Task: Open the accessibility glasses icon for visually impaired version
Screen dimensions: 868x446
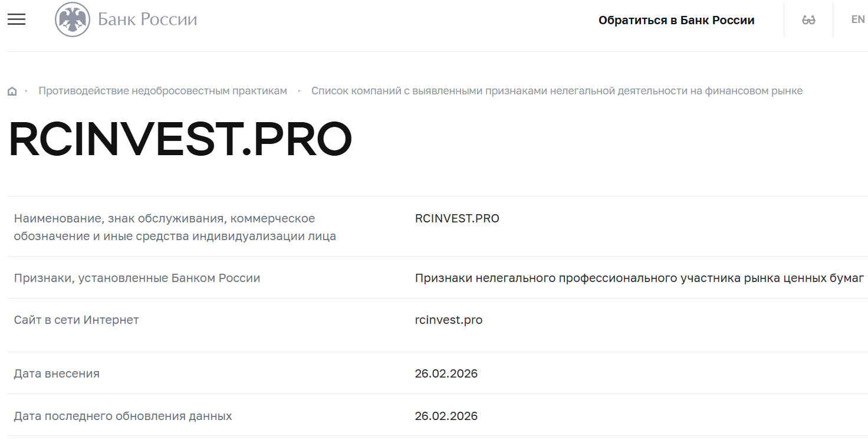Action: pyautogui.click(x=808, y=19)
